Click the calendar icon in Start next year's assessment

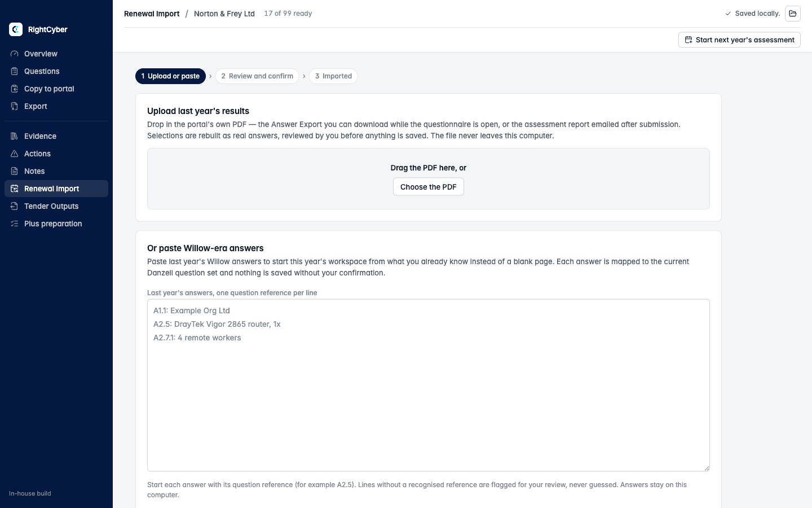point(689,40)
